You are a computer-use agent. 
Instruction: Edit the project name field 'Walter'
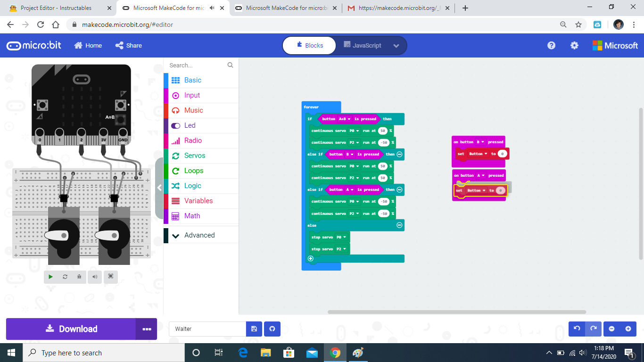pyautogui.click(x=207, y=329)
